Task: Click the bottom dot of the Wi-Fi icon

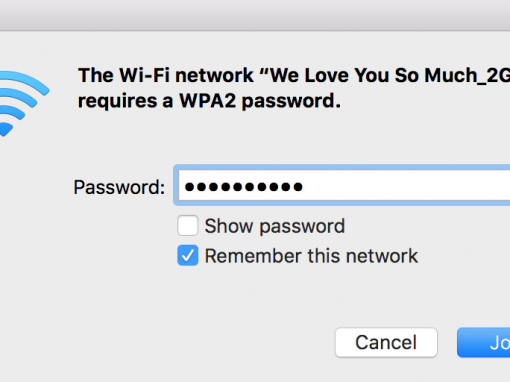Action: pyautogui.click(x=6, y=129)
